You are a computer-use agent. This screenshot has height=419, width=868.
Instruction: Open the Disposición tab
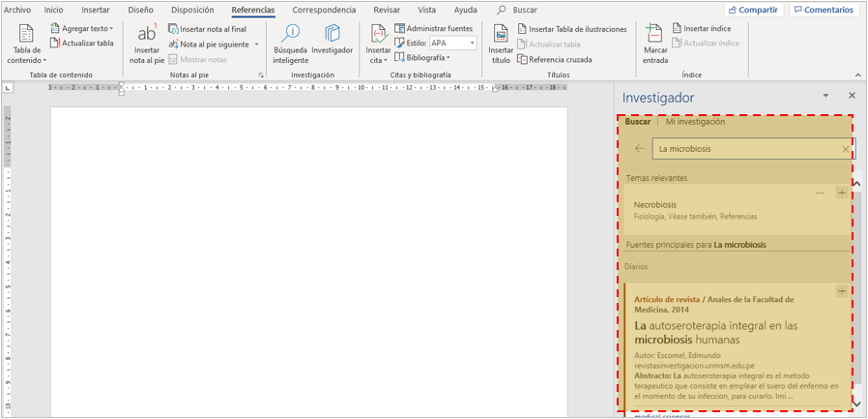pyautogui.click(x=192, y=10)
